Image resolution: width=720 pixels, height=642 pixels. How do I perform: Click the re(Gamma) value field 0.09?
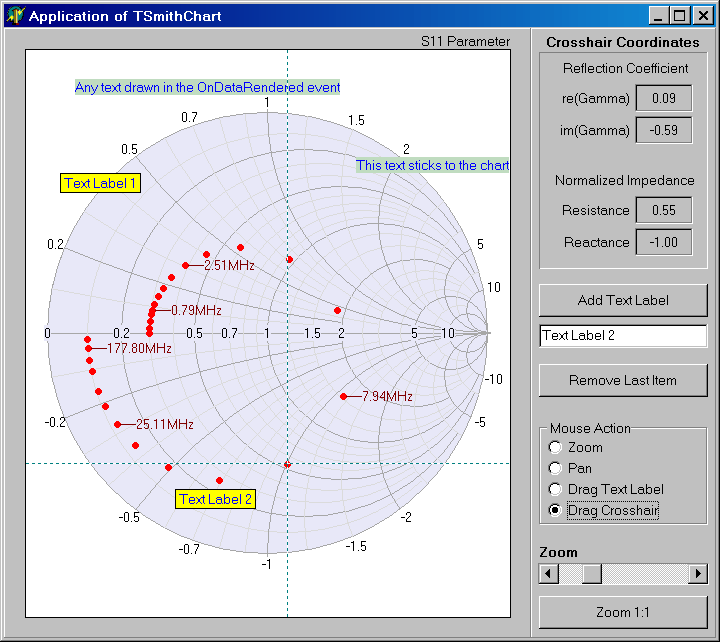coord(664,98)
